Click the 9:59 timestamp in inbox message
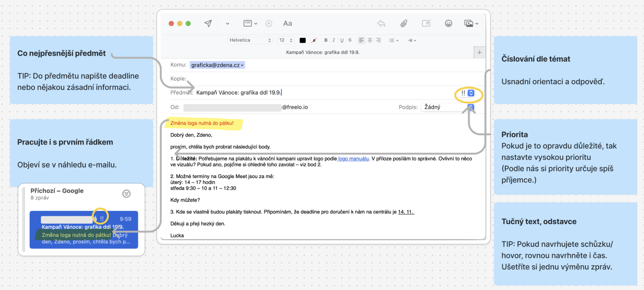The width and height of the screenshot is (644, 290). (x=125, y=219)
